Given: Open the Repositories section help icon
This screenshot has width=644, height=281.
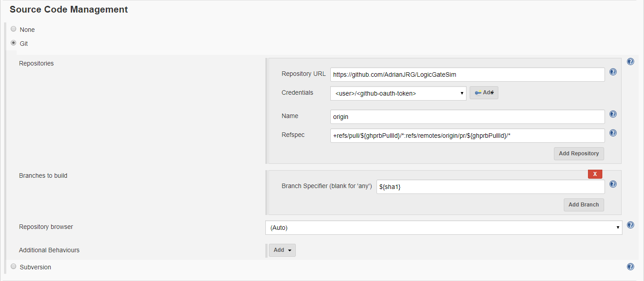Looking at the screenshot, I should tap(631, 61).
